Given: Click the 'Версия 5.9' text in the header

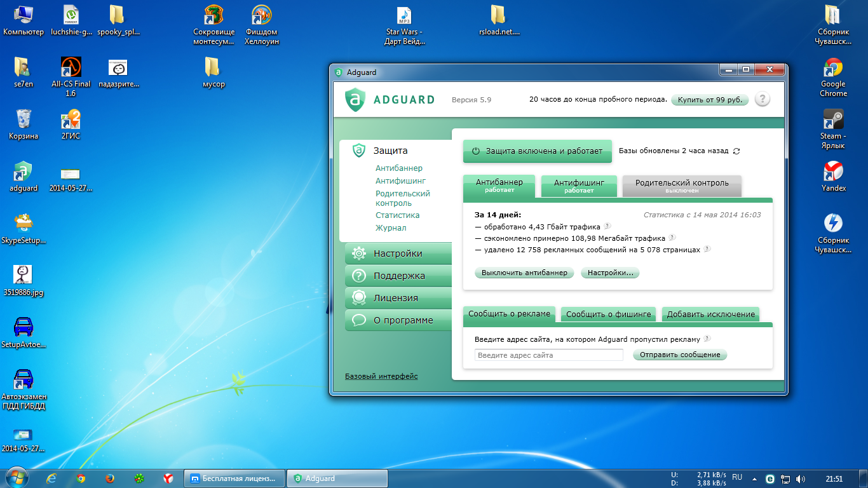Looking at the screenshot, I should coord(471,100).
